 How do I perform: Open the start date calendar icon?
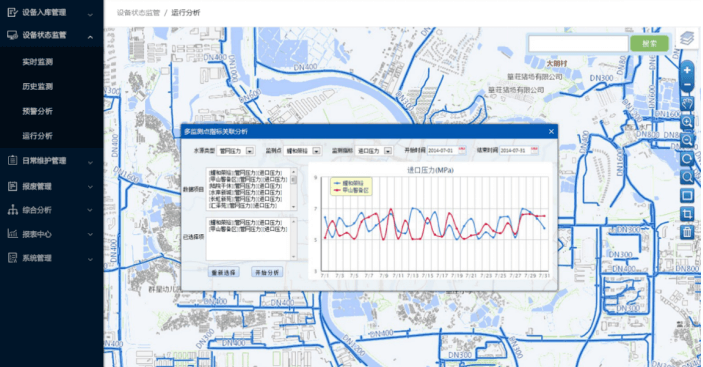(x=462, y=150)
